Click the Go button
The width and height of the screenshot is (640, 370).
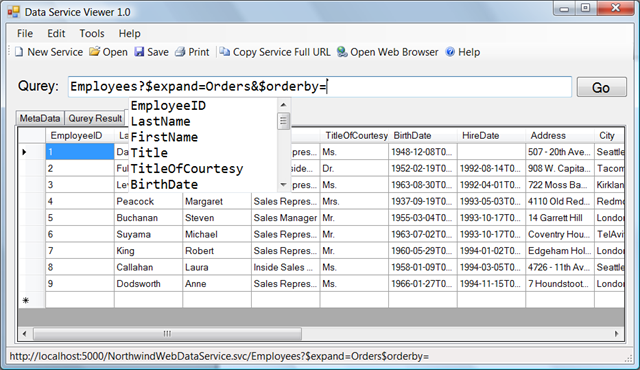(x=601, y=87)
